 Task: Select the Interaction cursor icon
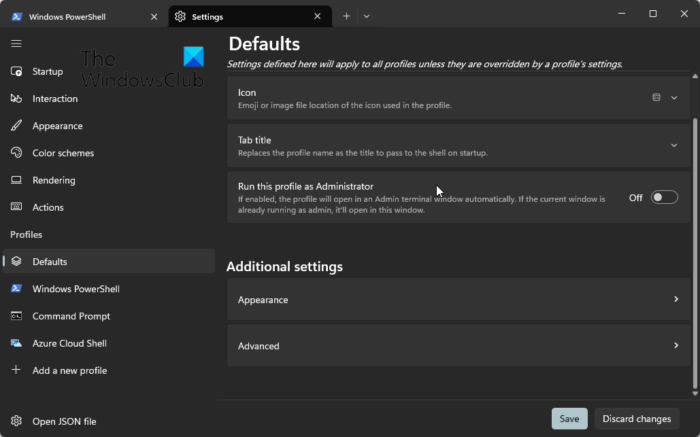pos(16,99)
